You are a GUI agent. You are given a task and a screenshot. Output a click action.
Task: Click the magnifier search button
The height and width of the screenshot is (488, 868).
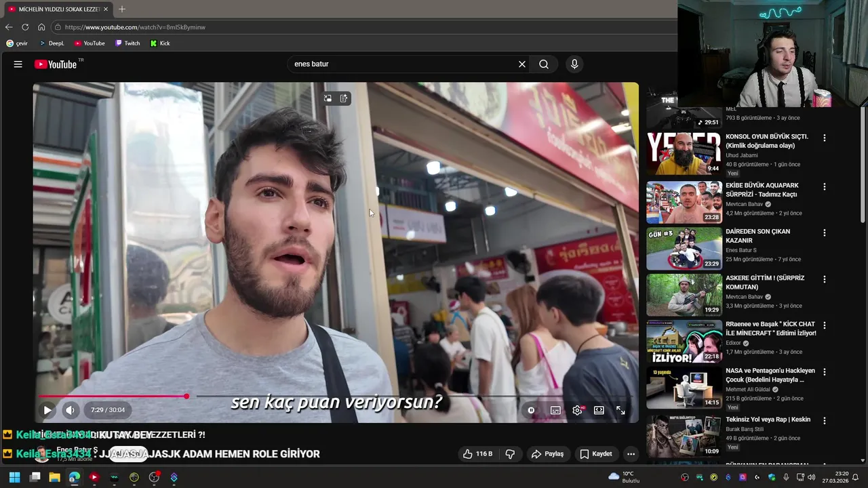point(544,64)
